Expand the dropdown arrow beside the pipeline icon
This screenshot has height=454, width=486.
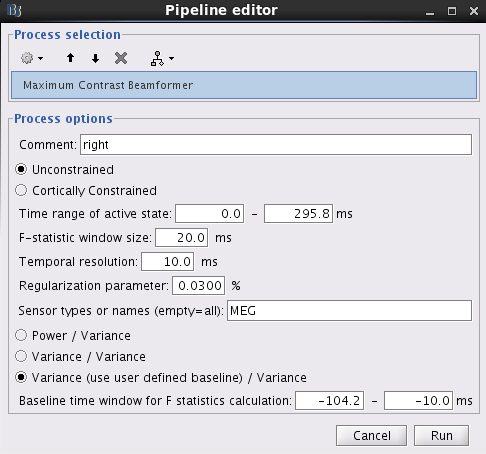pyautogui.click(x=171, y=58)
